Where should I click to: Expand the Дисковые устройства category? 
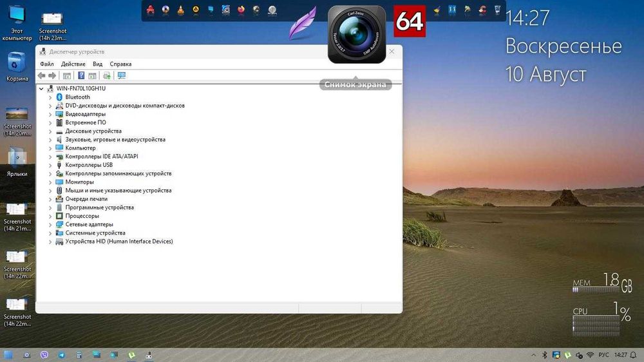pos(50,131)
